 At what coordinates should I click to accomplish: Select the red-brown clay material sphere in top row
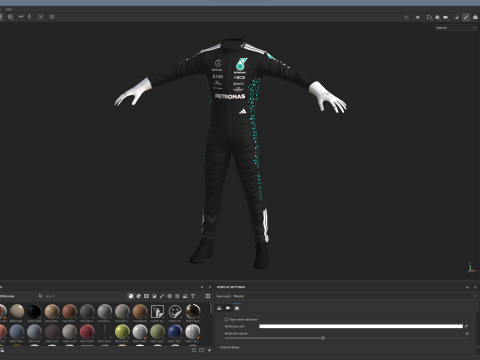click(69, 311)
